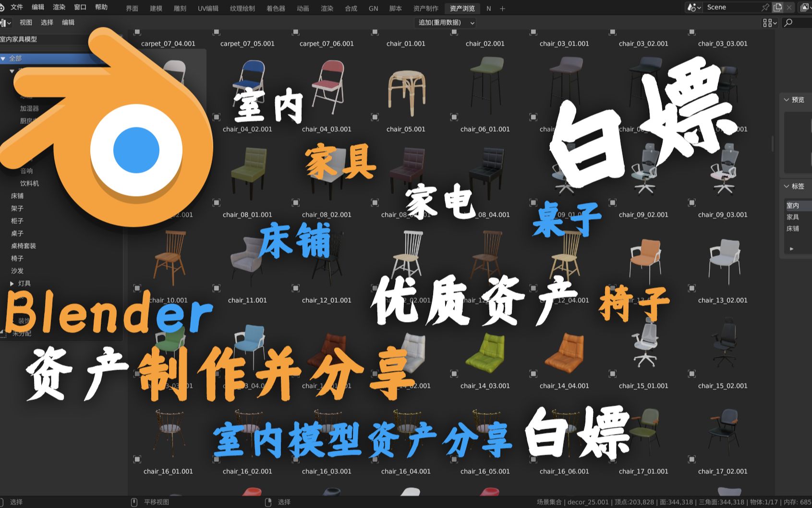
Task: Select the 资产浏览 workspace tab
Action: click(462, 8)
